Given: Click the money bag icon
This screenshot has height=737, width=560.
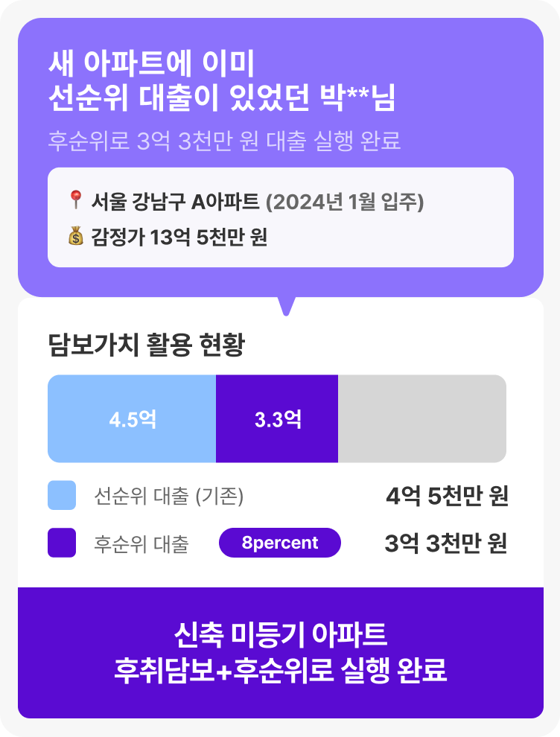Looking at the screenshot, I should pos(74,237).
